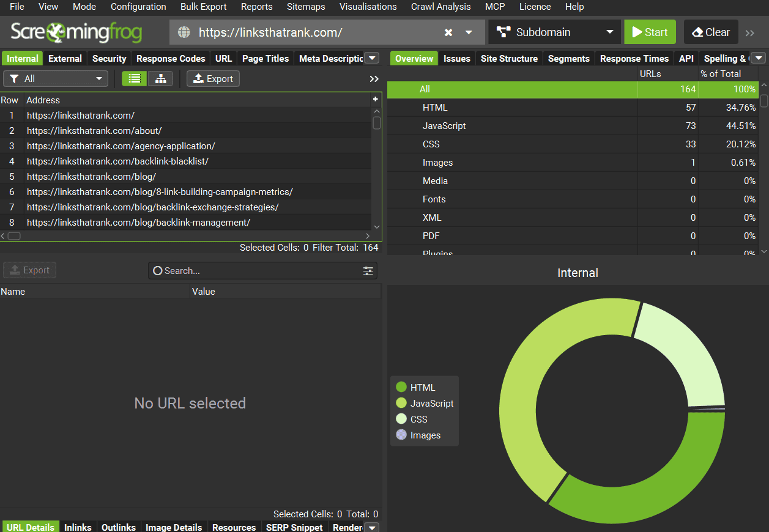
Task: Open the All filter dropdown
Action: click(56, 78)
